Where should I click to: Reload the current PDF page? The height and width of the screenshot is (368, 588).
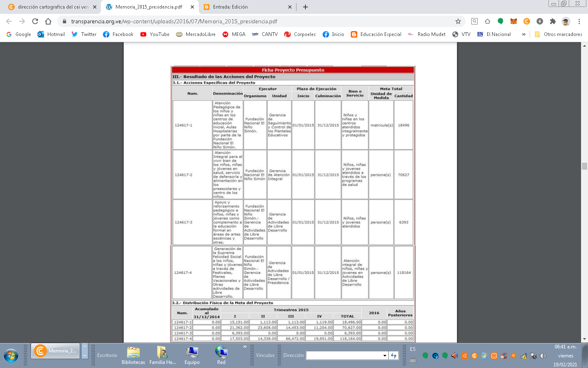click(35, 21)
